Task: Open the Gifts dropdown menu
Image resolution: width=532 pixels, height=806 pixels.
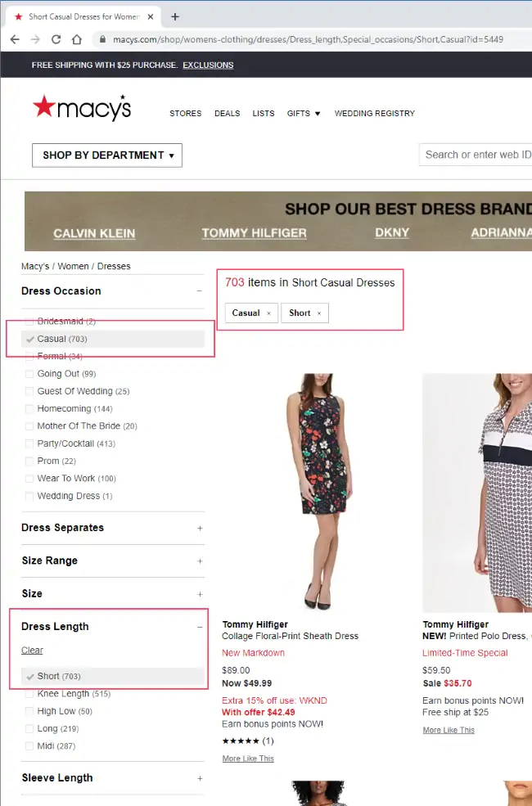Action: point(304,113)
